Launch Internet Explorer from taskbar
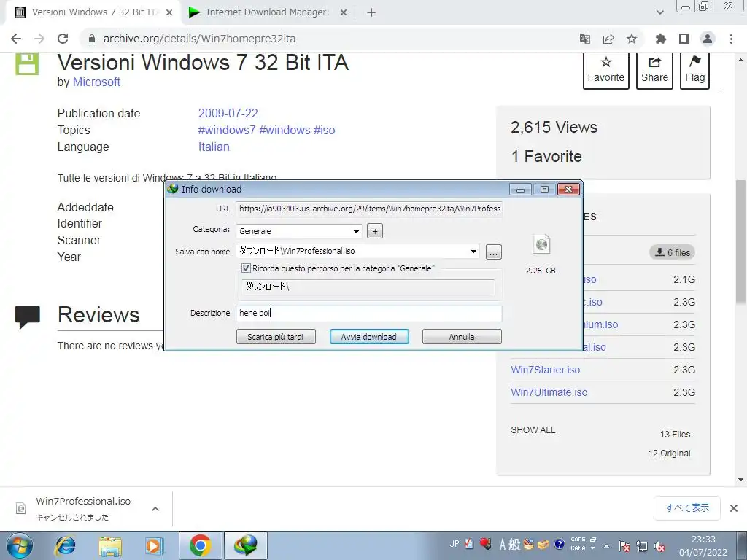 coord(65,545)
